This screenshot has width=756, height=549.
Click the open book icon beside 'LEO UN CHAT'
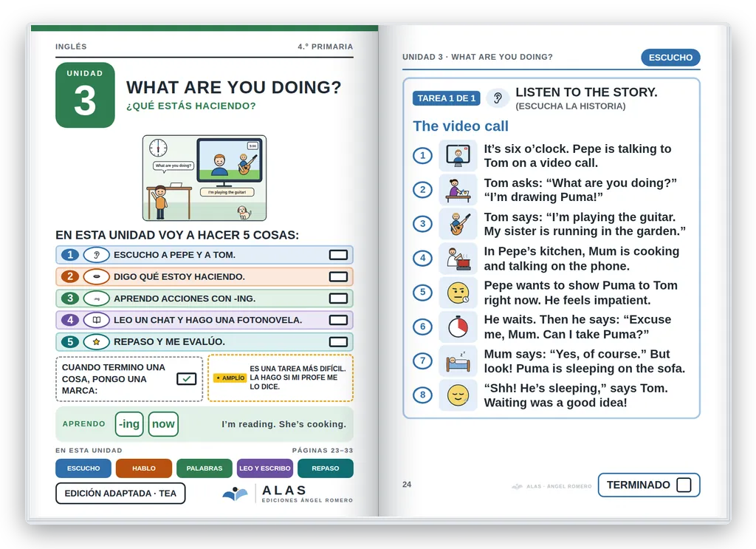(x=97, y=320)
